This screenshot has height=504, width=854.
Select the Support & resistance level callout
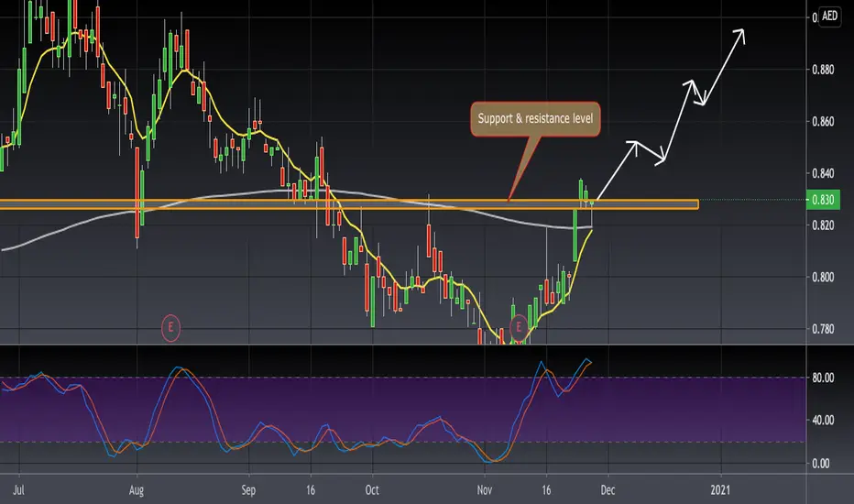coord(535,118)
